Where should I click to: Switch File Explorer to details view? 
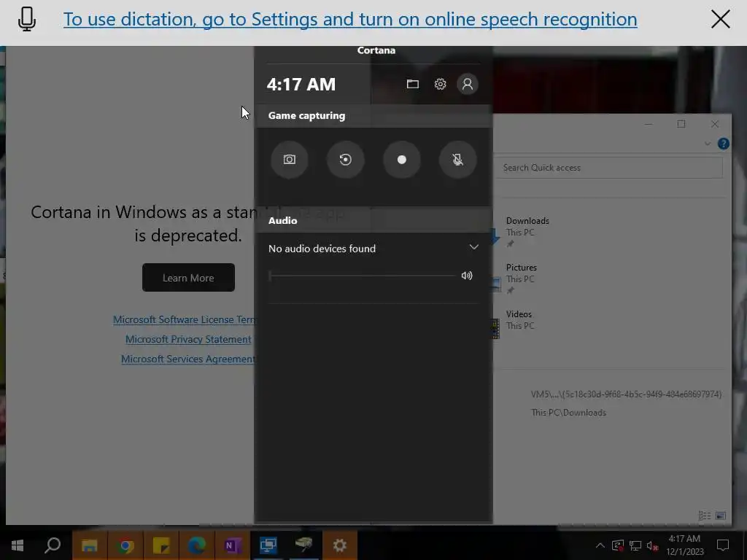705,516
